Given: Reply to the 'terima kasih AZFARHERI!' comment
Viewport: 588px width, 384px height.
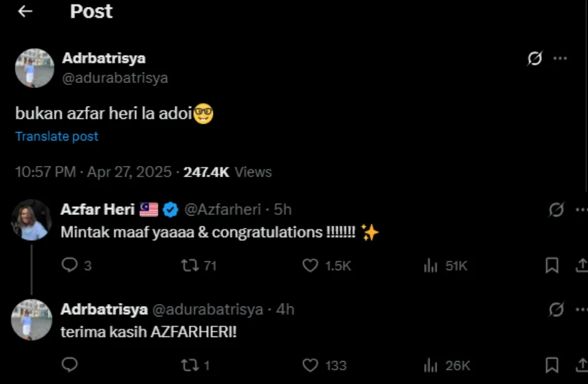Looking at the screenshot, I should tap(70, 365).
